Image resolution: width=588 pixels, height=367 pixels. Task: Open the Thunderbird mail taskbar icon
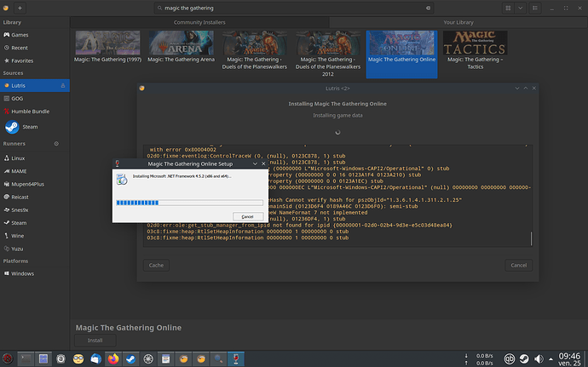(95, 358)
